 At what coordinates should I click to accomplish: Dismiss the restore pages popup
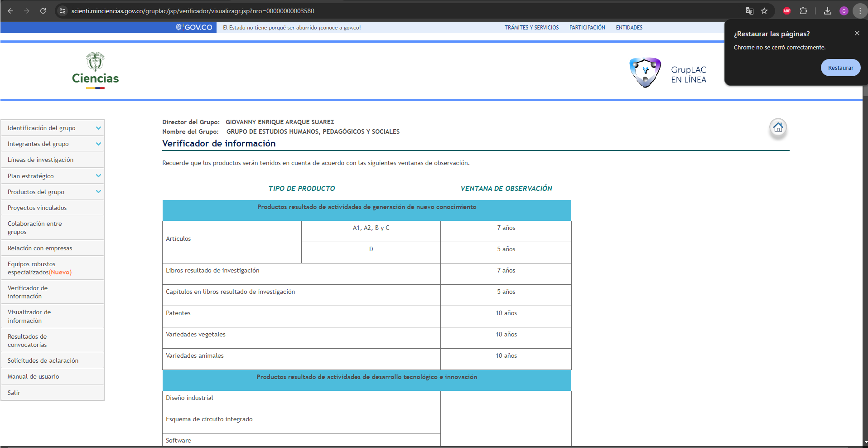tap(857, 33)
